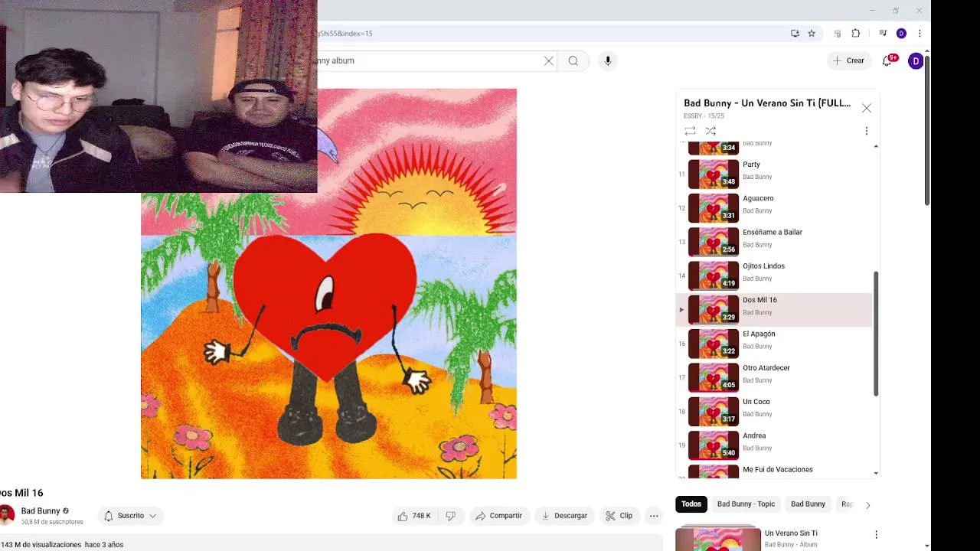
Task: Play Otro Atardecer in the playlist
Action: (x=774, y=377)
